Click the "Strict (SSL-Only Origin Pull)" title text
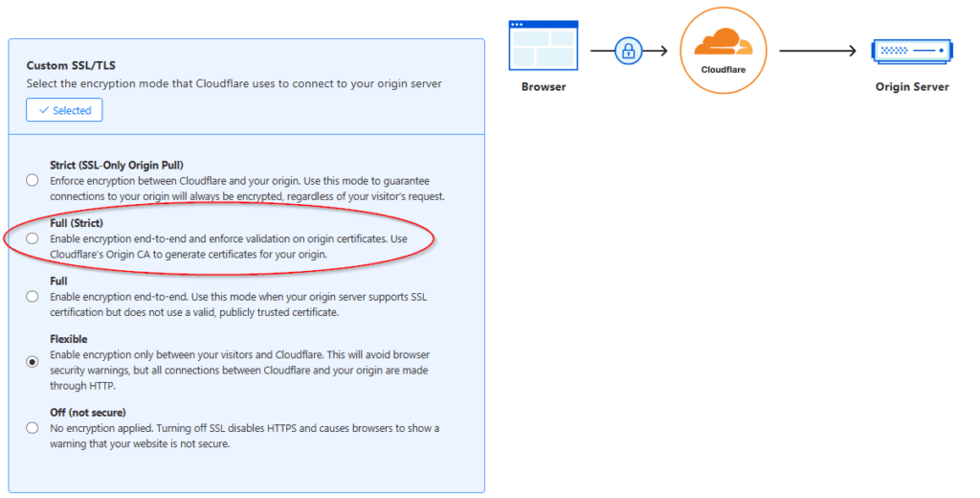This screenshot has height=498, width=980. click(117, 165)
